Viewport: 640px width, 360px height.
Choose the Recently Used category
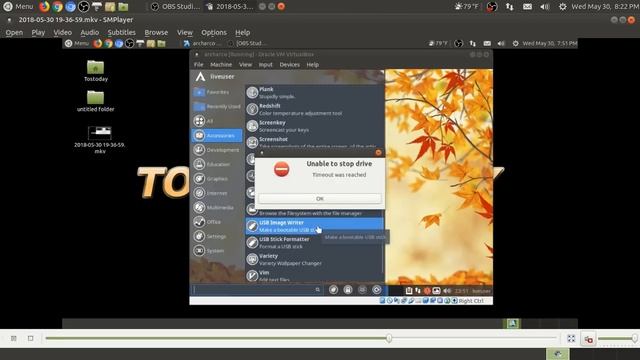217,107
